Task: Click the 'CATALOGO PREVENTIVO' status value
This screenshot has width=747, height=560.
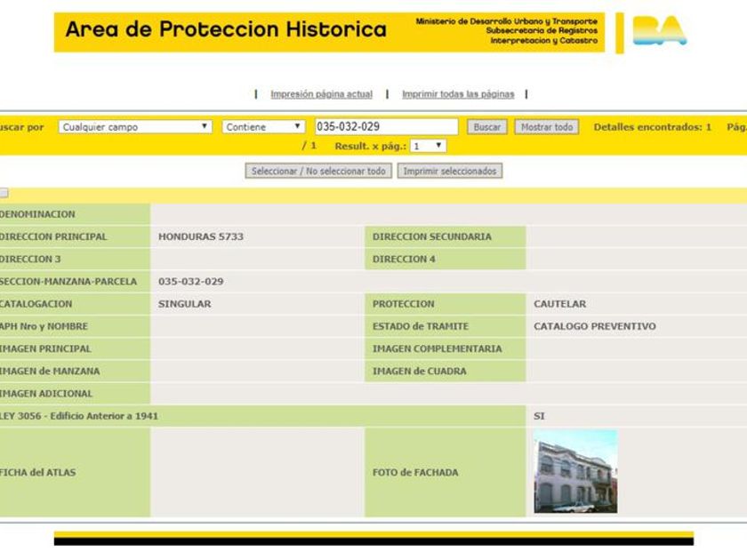Action: (x=595, y=326)
